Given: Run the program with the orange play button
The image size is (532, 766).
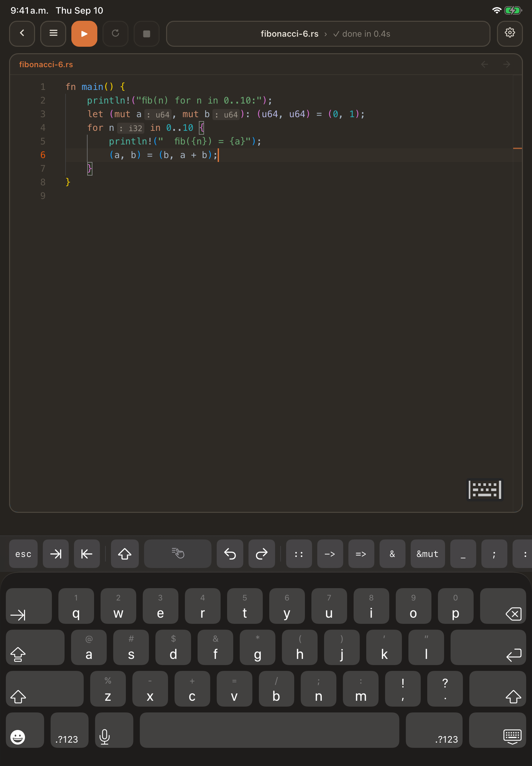Looking at the screenshot, I should (x=84, y=34).
